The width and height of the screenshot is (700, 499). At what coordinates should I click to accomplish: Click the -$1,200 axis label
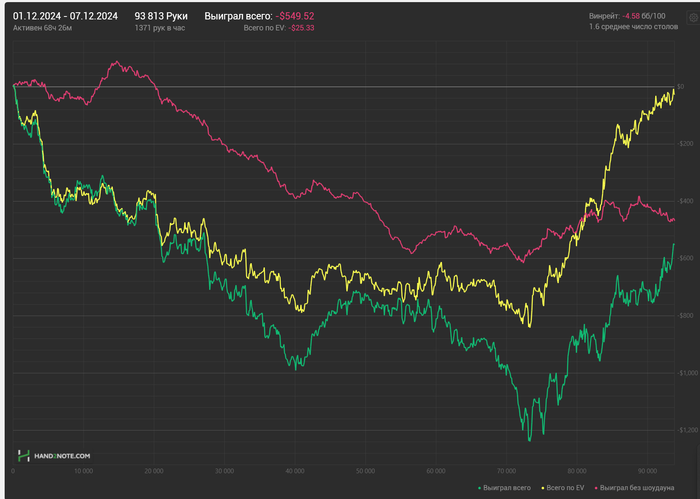pos(687,430)
